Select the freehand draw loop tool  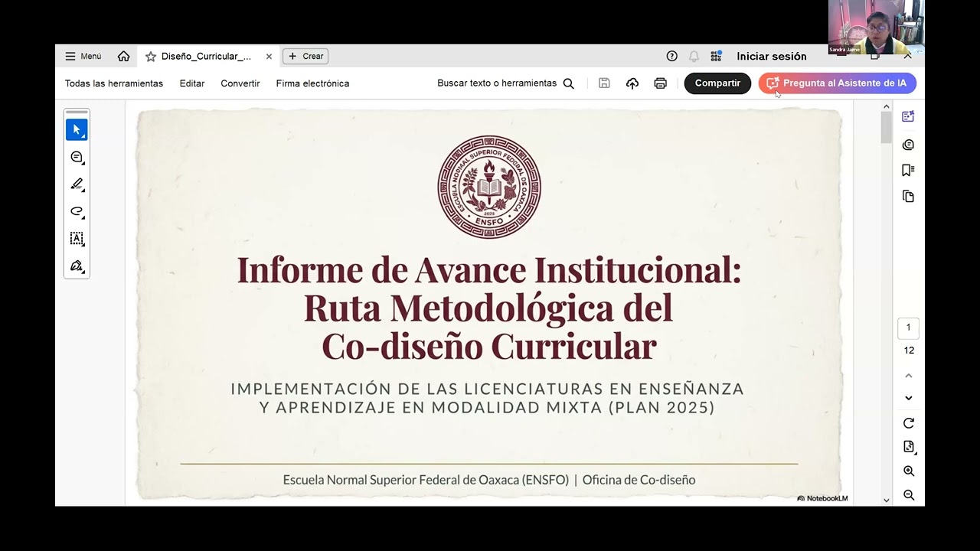tap(77, 211)
